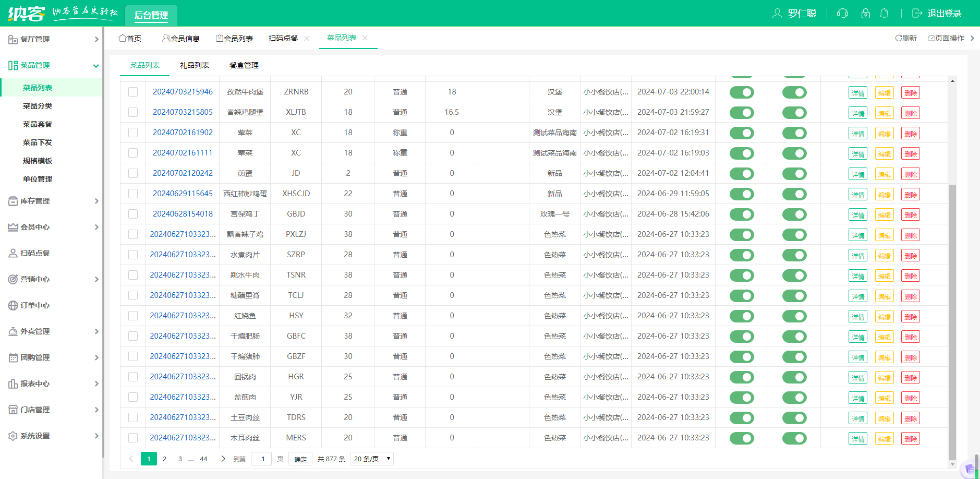Screen dimensions: 980x479
Task: Go to next page using right arrow
Action: click(x=223, y=459)
